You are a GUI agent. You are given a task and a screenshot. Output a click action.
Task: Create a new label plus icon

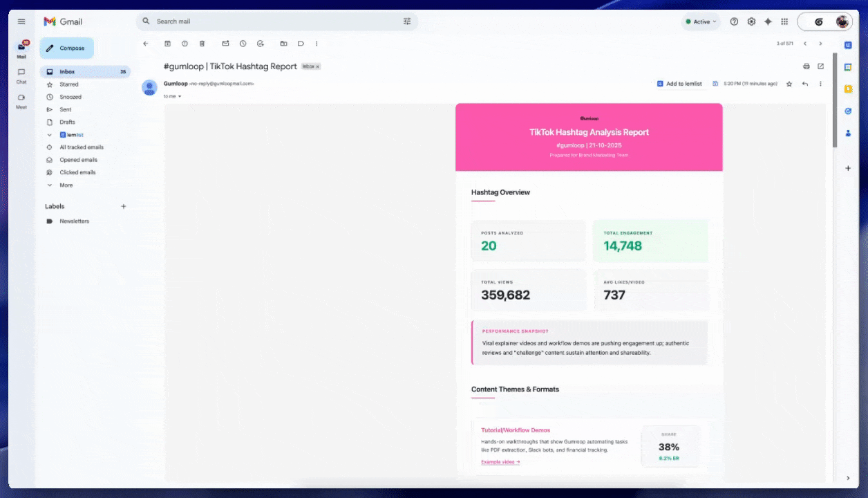coord(124,206)
